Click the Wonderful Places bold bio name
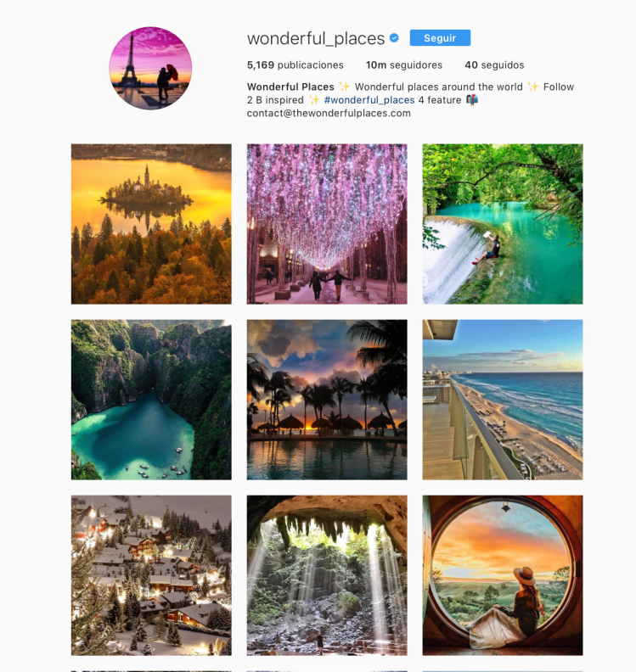The image size is (636, 672). point(290,87)
